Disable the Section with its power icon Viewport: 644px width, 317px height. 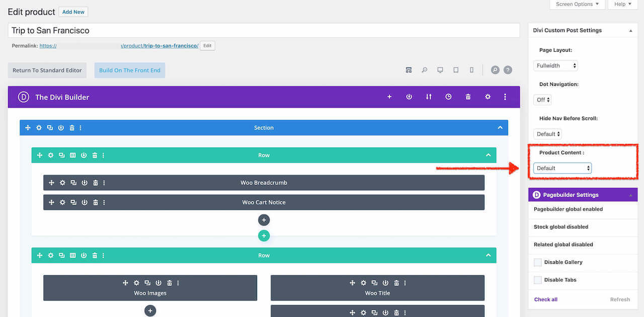[61, 128]
